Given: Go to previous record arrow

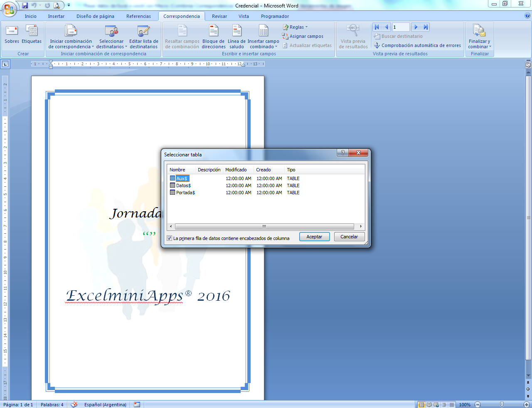Looking at the screenshot, I should 387,27.
